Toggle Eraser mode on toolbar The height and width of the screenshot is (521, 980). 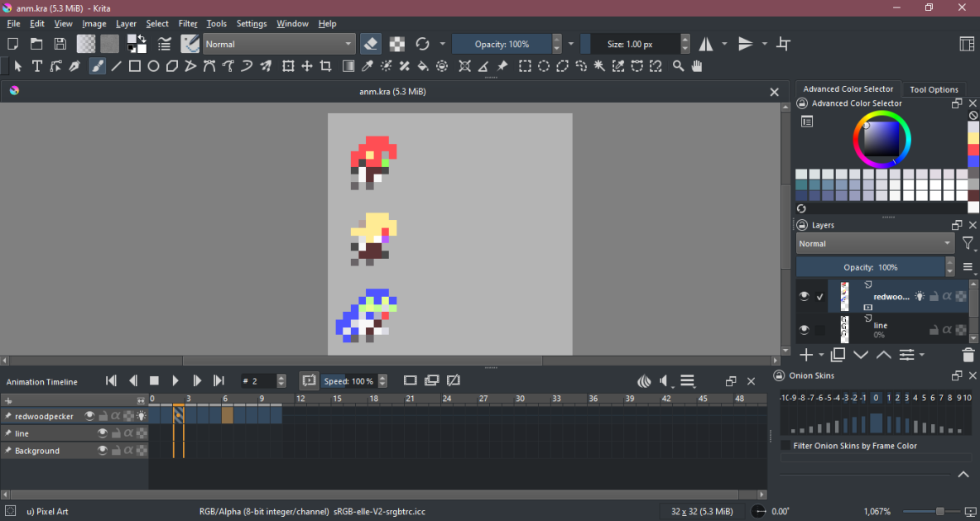click(371, 44)
